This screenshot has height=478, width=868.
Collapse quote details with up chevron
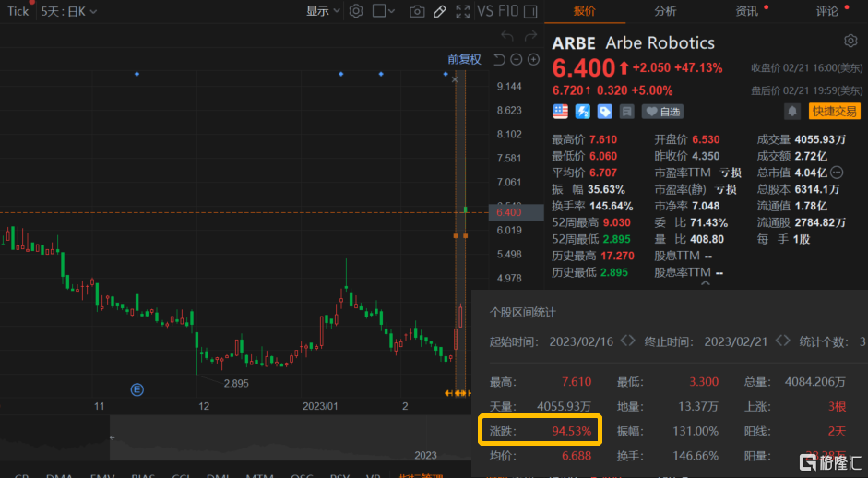coord(706,283)
